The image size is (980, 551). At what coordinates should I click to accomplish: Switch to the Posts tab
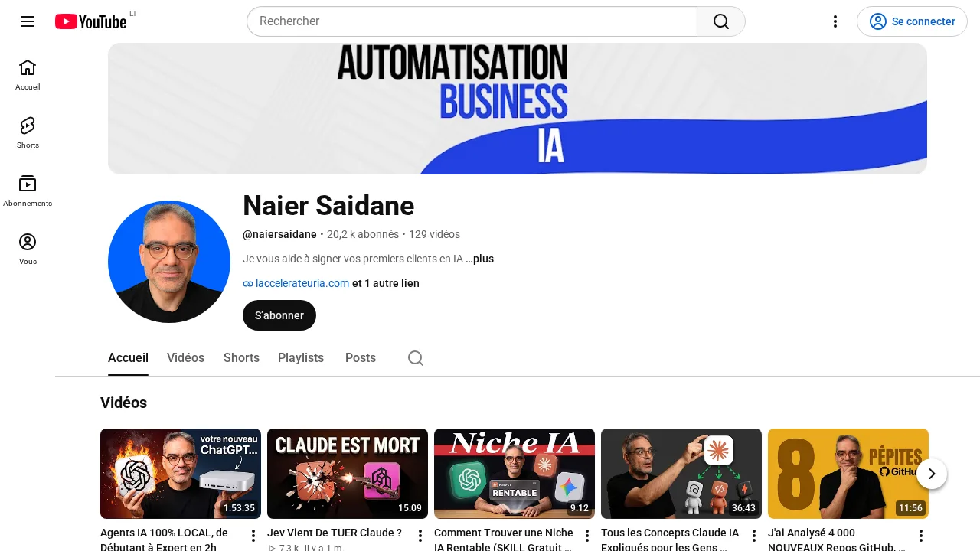click(x=361, y=358)
